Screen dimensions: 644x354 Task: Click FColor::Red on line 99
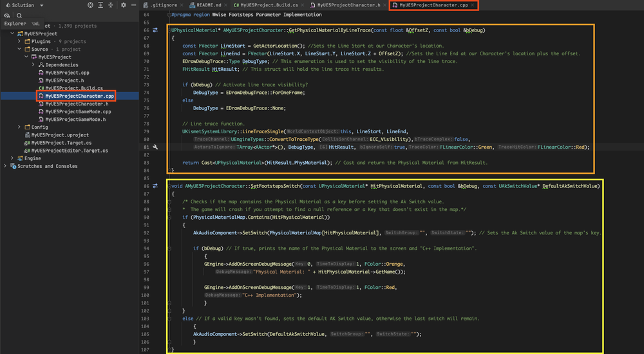pos(380,288)
